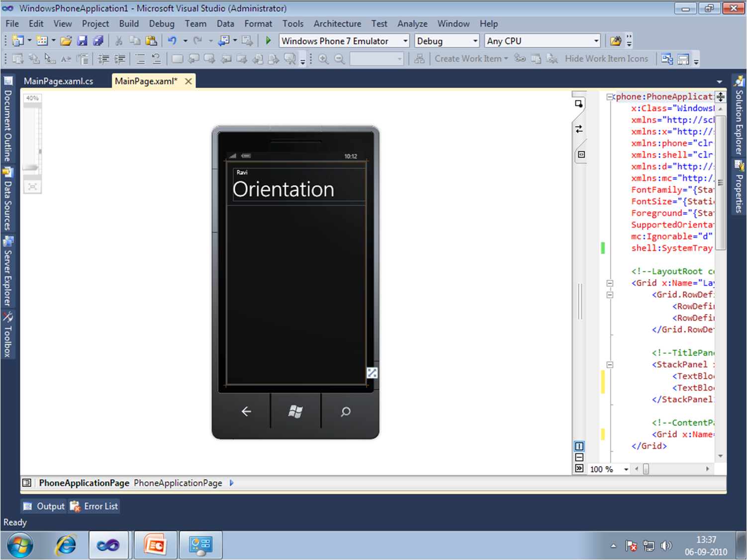Click the designer zoom slider thumb
Viewport: 747px width, 560px height.
tap(31, 167)
